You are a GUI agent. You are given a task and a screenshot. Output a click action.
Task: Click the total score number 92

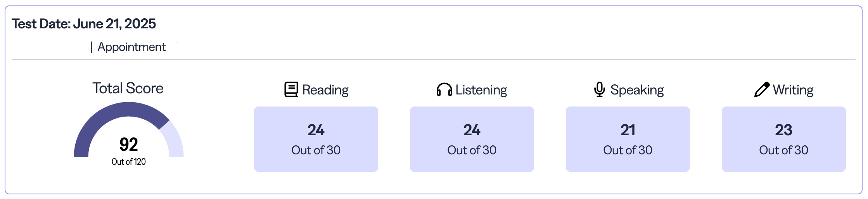pyautogui.click(x=128, y=145)
